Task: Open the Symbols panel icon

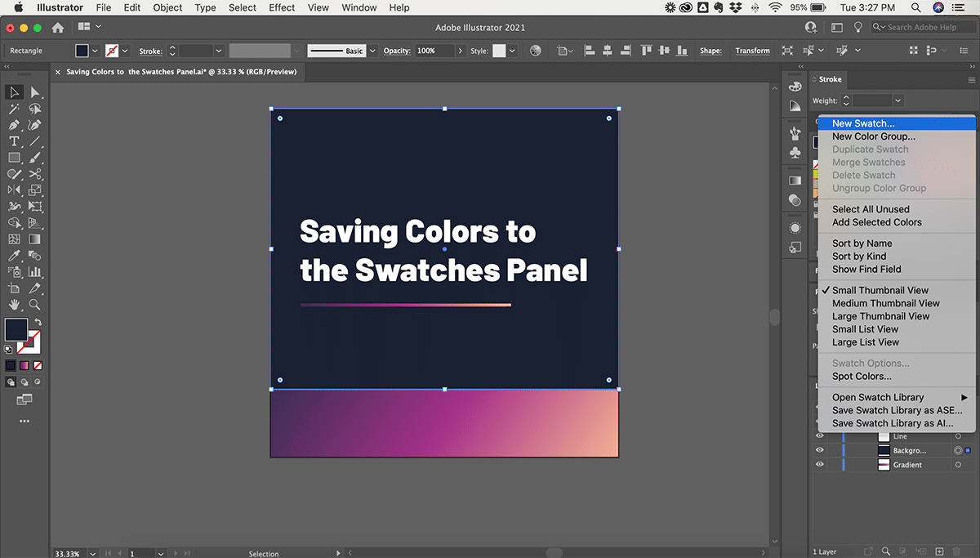Action: [795, 153]
